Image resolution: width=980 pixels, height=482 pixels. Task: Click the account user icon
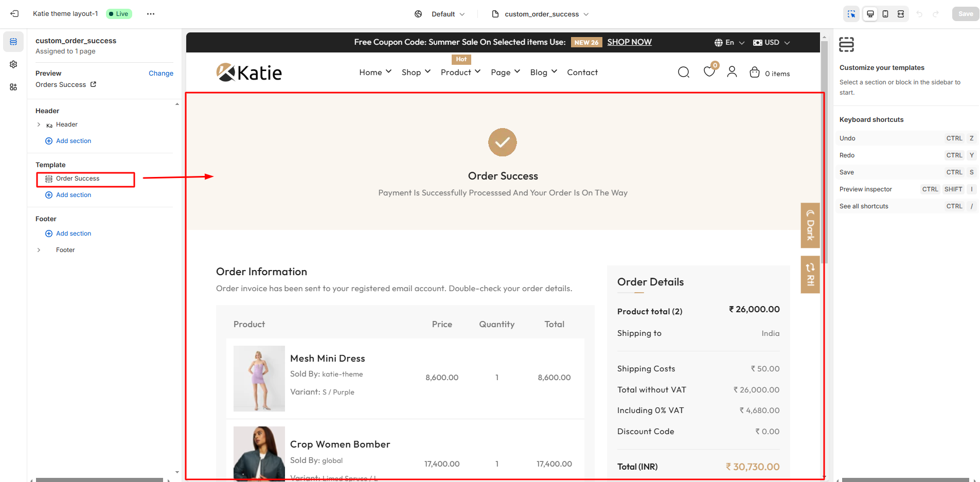click(732, 72)
